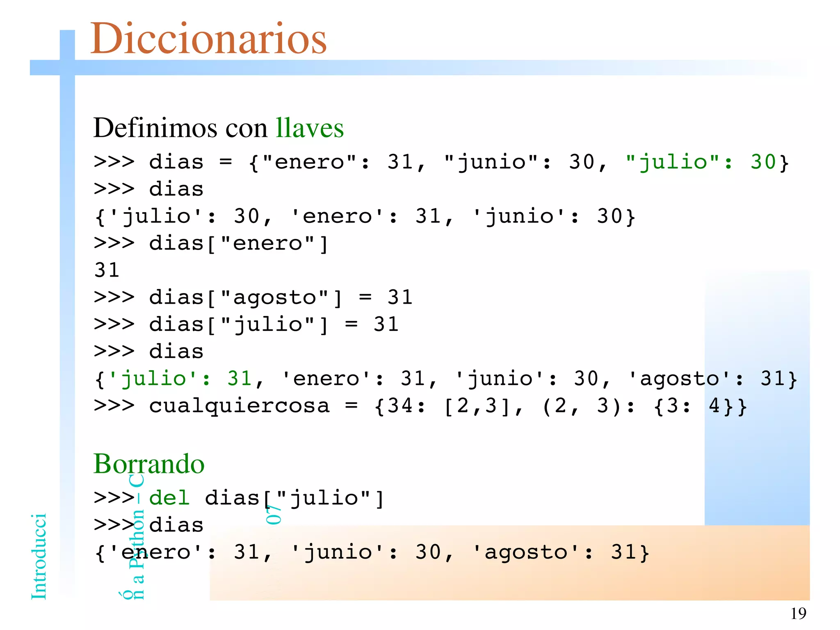Click the green text "julio": 30 in the first code line
The image size is (840, 630).
700,162
